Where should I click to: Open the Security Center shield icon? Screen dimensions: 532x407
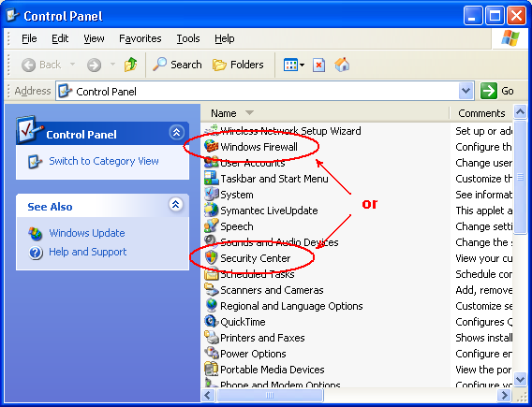(x=211, y=258)
